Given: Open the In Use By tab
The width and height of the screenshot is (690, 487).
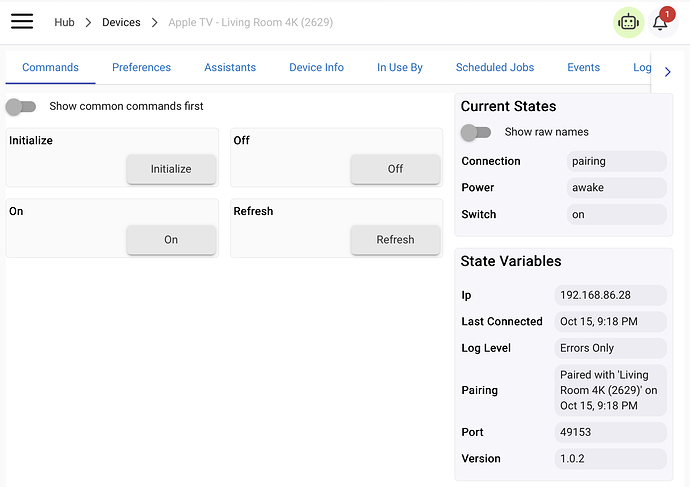Looking at the screenshot, I should pyautogui.click(x=400, y=67).
